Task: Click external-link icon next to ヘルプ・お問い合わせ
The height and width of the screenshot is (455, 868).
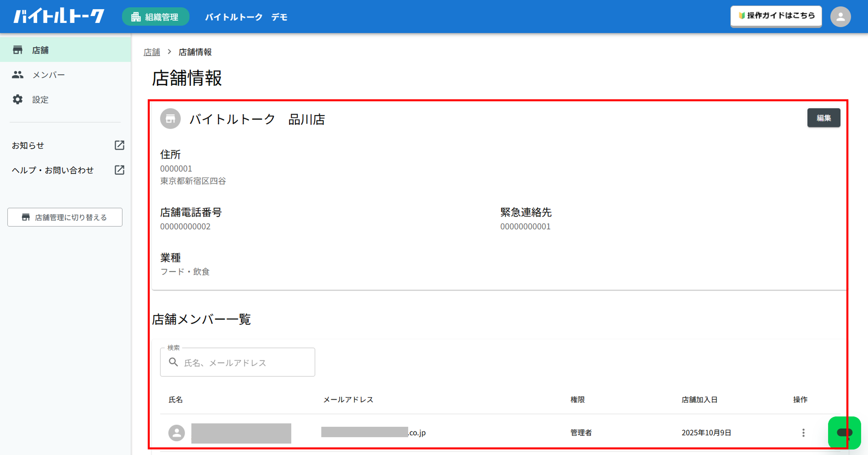Action: click(x=119, y=170)
